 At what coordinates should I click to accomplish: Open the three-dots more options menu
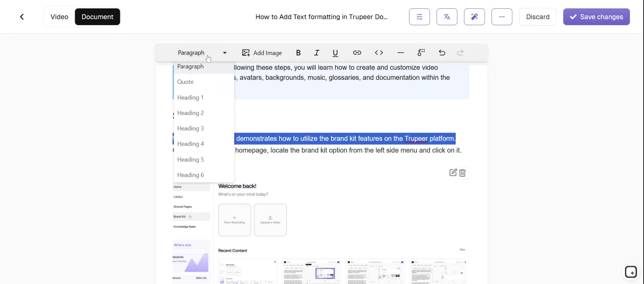point(502,17)
